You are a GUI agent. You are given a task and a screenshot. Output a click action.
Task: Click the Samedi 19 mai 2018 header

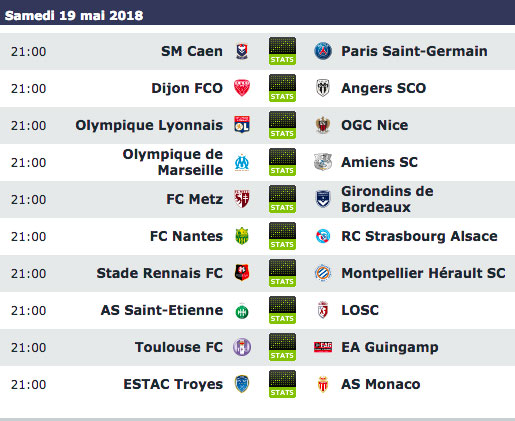[74, 15]
